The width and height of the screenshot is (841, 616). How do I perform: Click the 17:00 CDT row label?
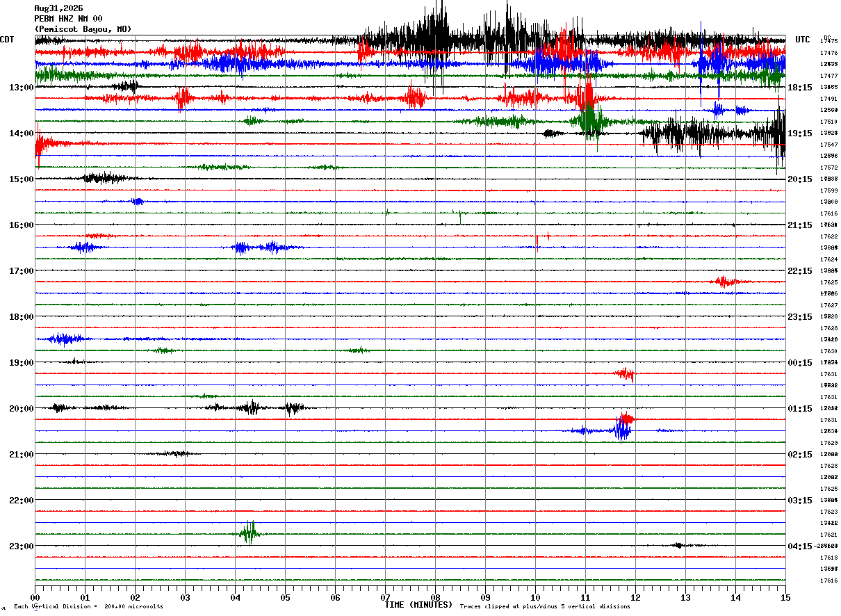22,271
